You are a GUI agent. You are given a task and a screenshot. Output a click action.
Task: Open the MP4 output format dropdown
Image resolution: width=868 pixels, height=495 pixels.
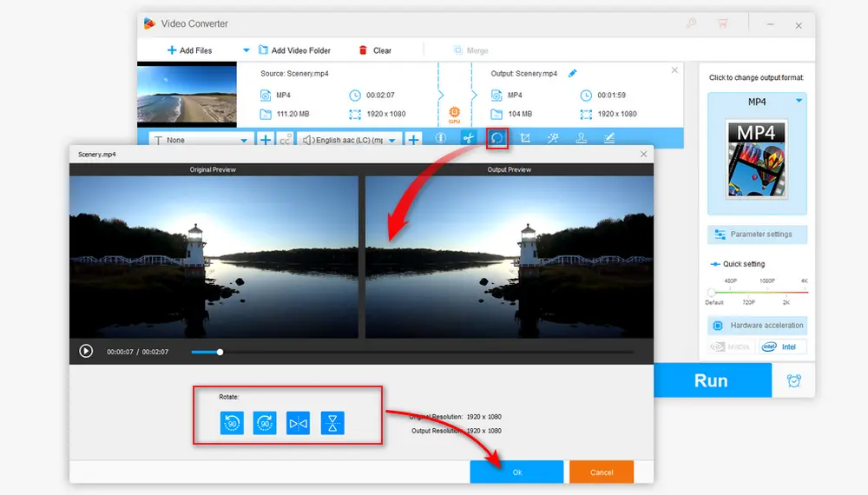(799, 102)
